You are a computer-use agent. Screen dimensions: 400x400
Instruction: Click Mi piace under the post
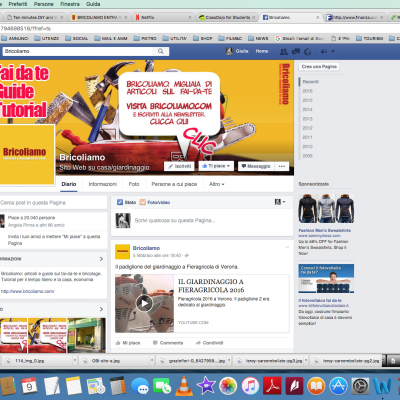pos(128,343)
